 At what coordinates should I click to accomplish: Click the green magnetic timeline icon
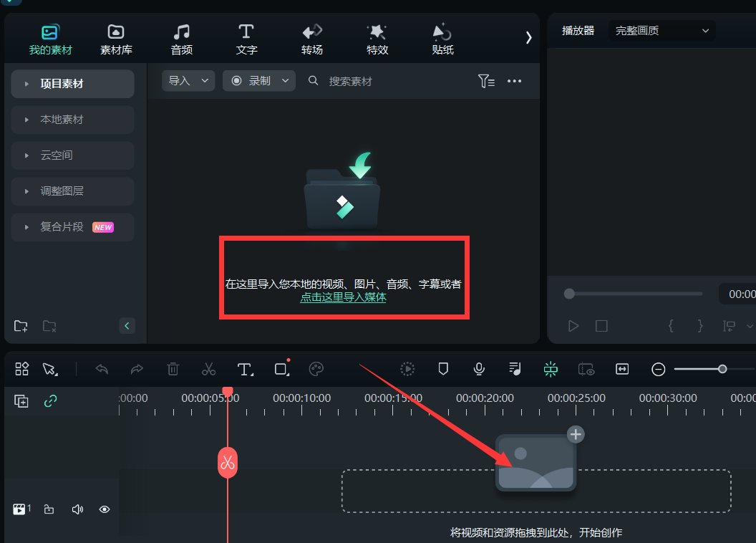[x=550, y=369]
